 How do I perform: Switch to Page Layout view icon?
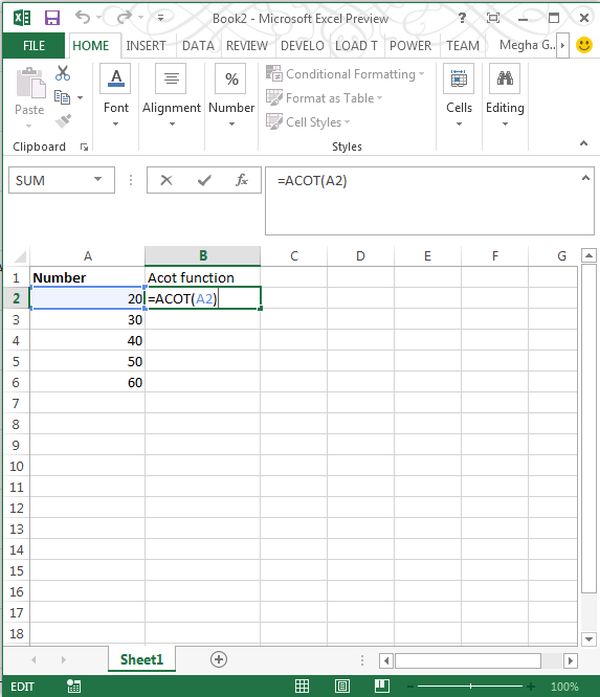pos(342,686)
